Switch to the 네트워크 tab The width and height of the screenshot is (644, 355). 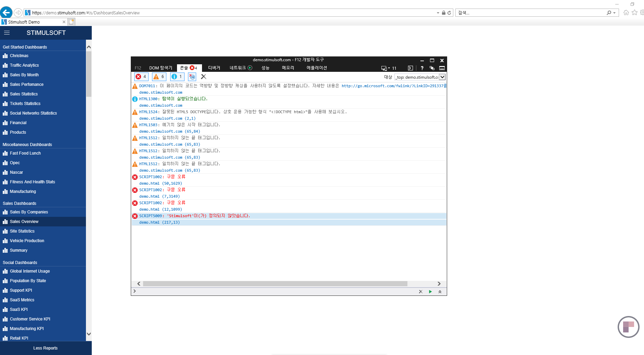coord(241,68)
